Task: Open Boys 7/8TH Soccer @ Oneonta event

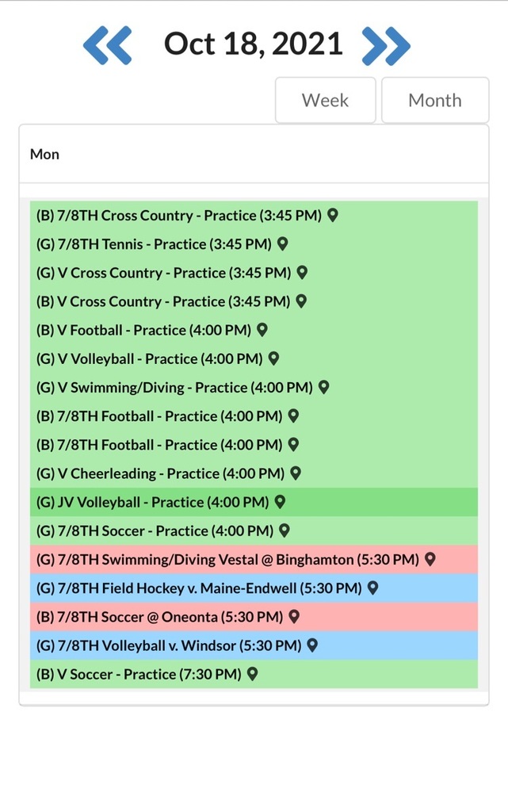Action: tap(254, 616)
